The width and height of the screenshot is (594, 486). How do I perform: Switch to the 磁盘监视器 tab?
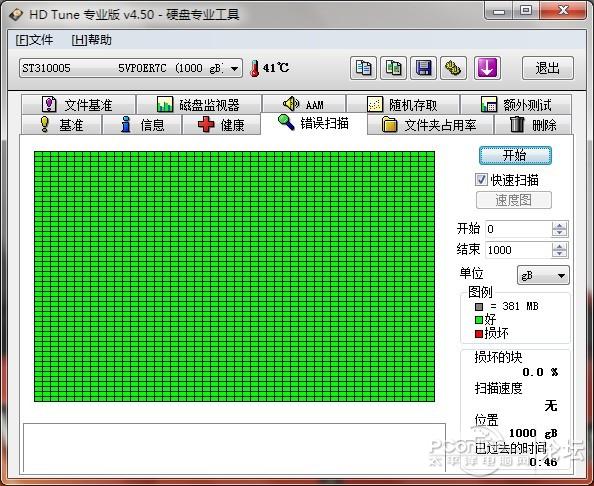click(x=199, y=105)
